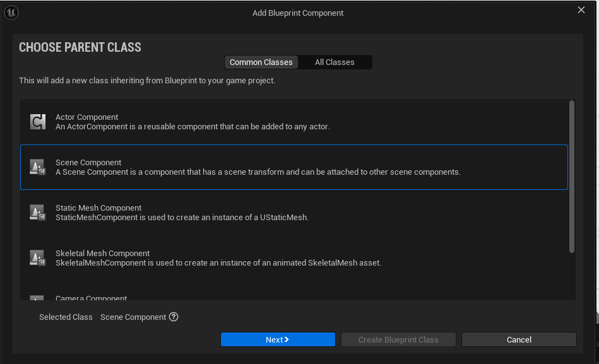Choose Skeletal Mesh Component description line

[x=218, y=263]
